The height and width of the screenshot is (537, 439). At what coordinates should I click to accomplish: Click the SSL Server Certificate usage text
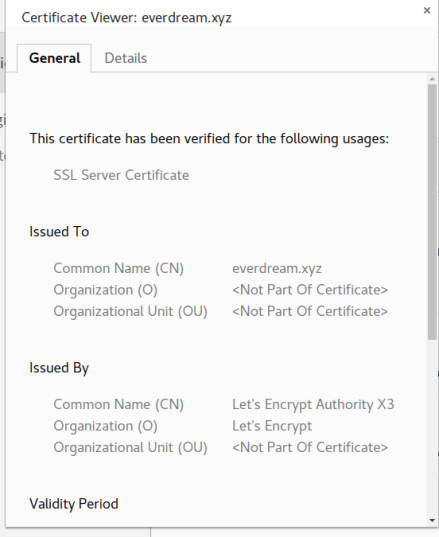[121, 175]
